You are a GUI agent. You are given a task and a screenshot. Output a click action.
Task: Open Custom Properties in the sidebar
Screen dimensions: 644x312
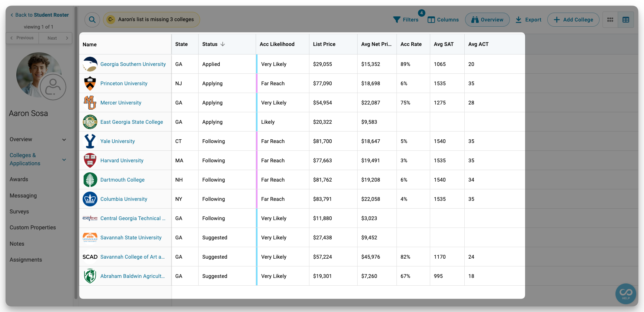pyautogui.click(x=33, y=228)
